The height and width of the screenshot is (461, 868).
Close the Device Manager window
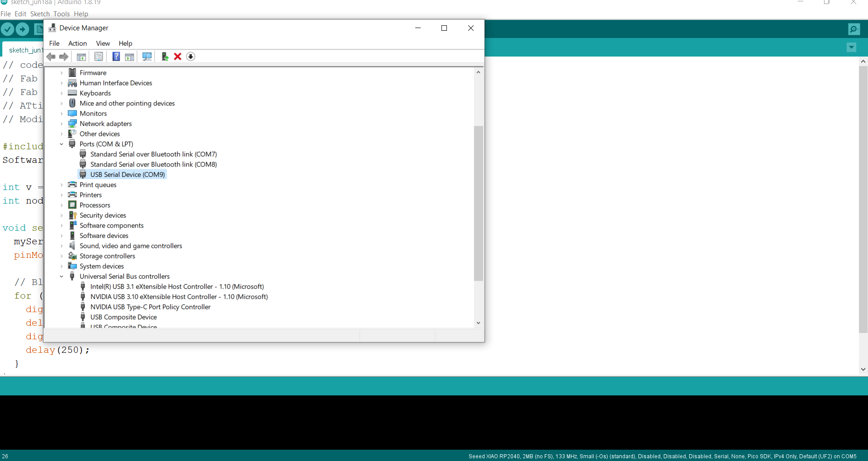tap(471, 28)
